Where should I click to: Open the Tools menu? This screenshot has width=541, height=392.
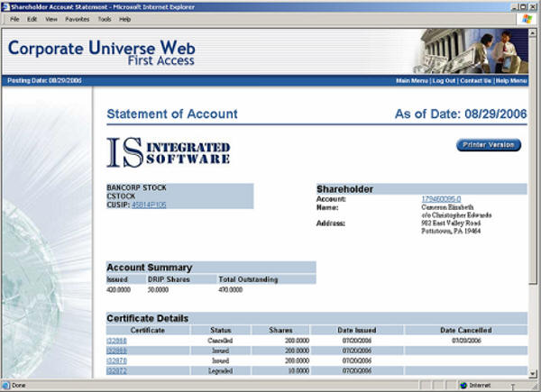tap(105, 19)
